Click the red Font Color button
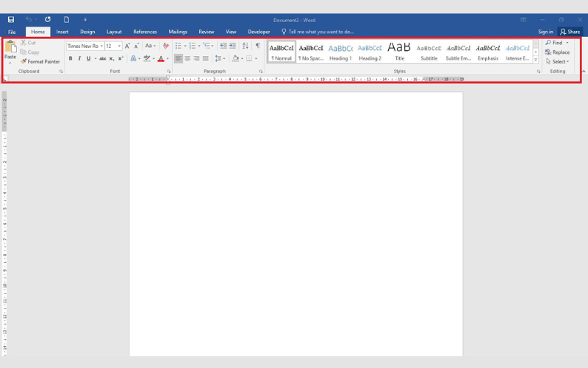588x368 pixels. tap(161, 59)
